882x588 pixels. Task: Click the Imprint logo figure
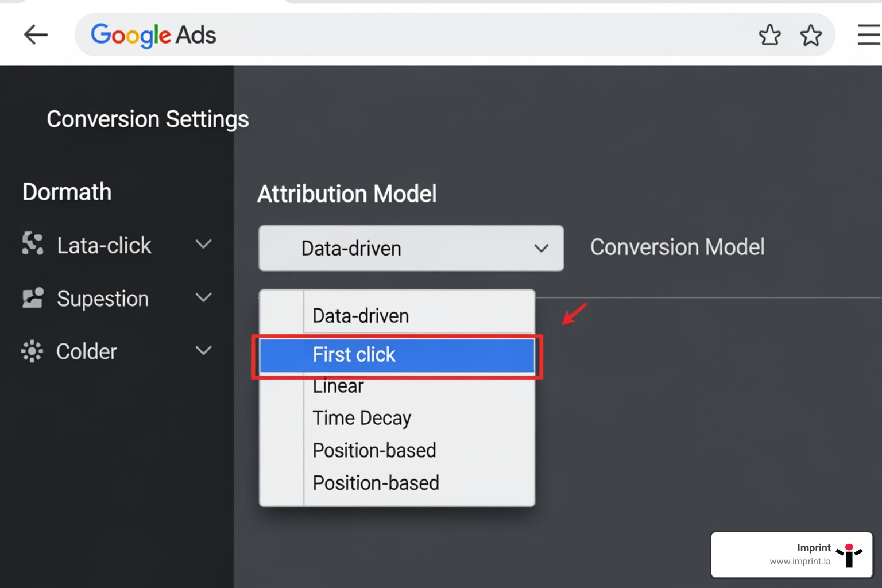pos(849,555)
